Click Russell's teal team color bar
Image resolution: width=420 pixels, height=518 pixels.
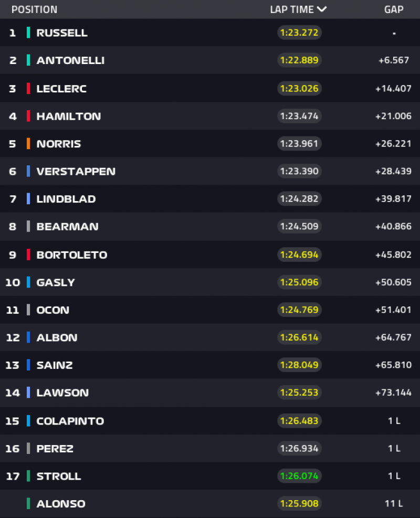coord(28,33)
